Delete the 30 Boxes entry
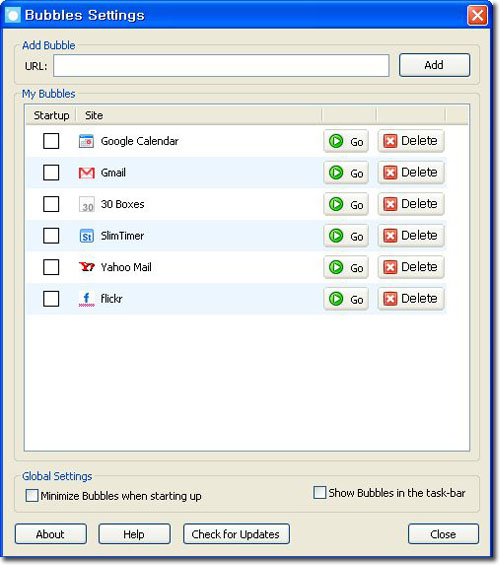This screenshot has height=565, width=500. pos(411,204)
